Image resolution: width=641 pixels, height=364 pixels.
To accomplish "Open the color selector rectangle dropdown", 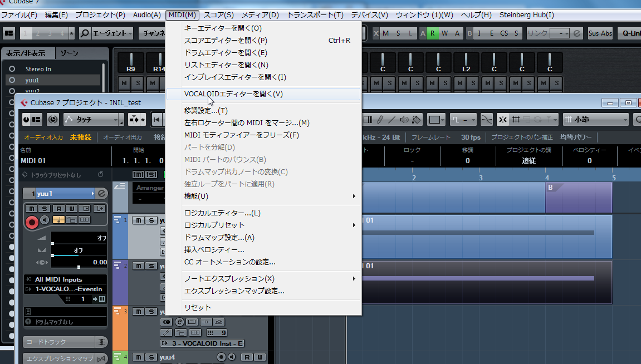I will click(x=436, y=119).
